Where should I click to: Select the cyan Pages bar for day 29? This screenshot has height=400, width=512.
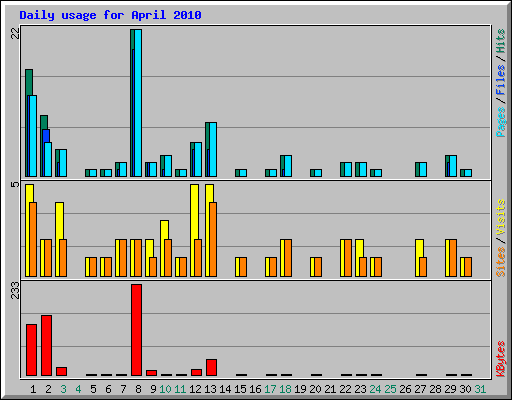[x=453, y=166]
